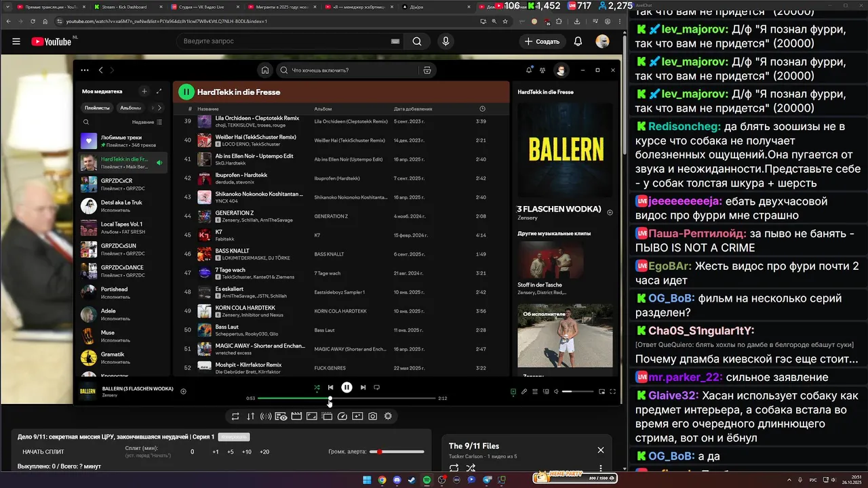Create new playlist with plus in library

pyautogui.click(x=144, y=91)
